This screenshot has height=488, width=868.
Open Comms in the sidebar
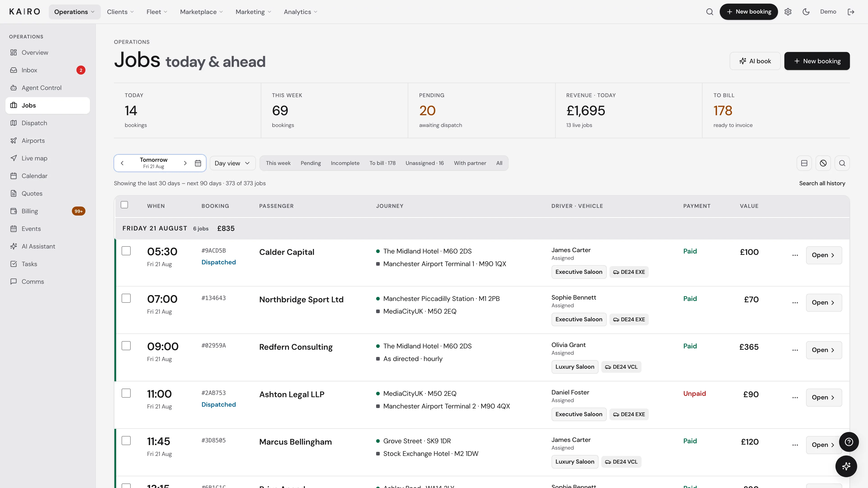47,282
